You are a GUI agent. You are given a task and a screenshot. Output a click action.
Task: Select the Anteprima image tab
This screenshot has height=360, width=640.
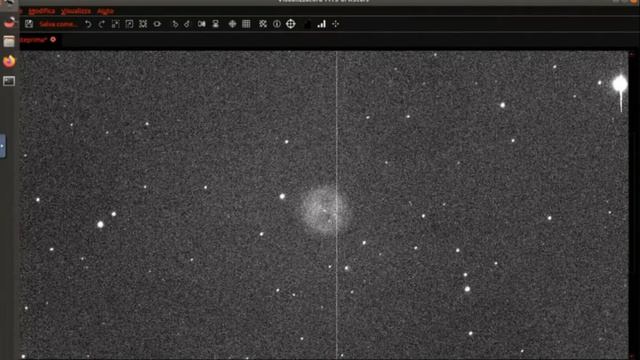coord(34,40)
